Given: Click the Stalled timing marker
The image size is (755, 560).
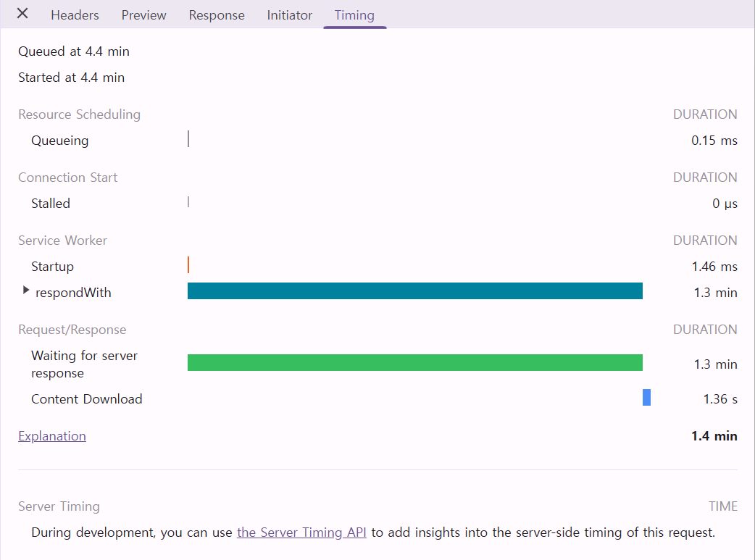Looking at the screenshot, I should [188, 202].
